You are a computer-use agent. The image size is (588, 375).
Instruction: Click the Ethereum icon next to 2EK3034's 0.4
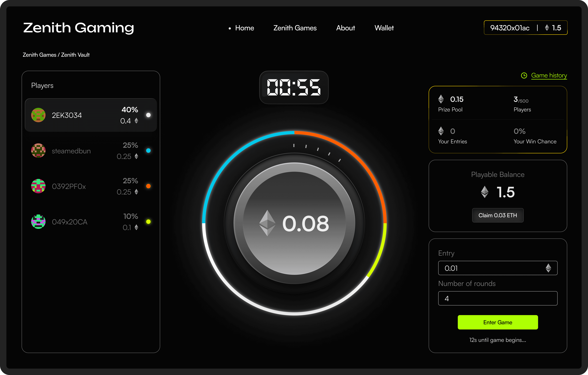tap(137, 121)
